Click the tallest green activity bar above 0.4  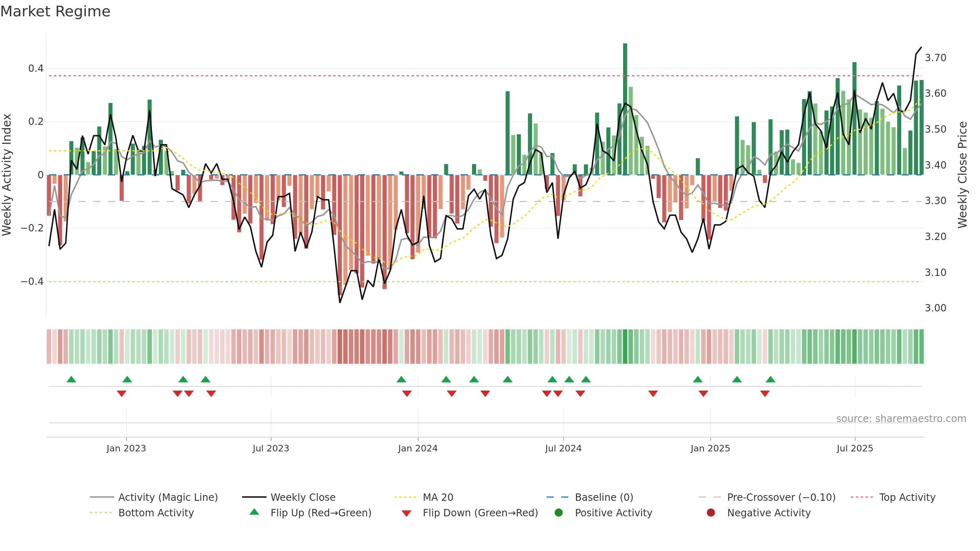coord(625,109)
